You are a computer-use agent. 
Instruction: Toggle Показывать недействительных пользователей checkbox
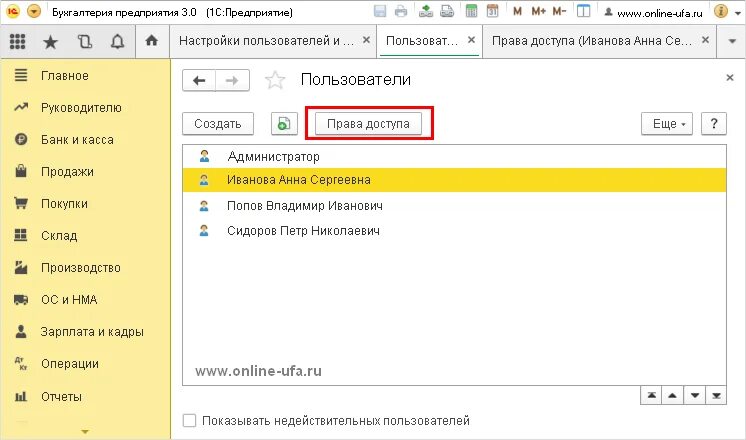click(189, 420)
